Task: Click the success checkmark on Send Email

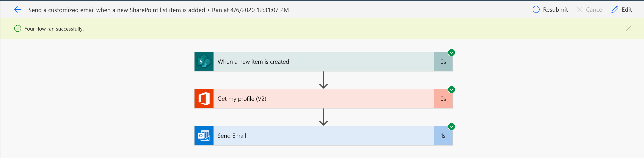Action: click(x=452, y=127)
